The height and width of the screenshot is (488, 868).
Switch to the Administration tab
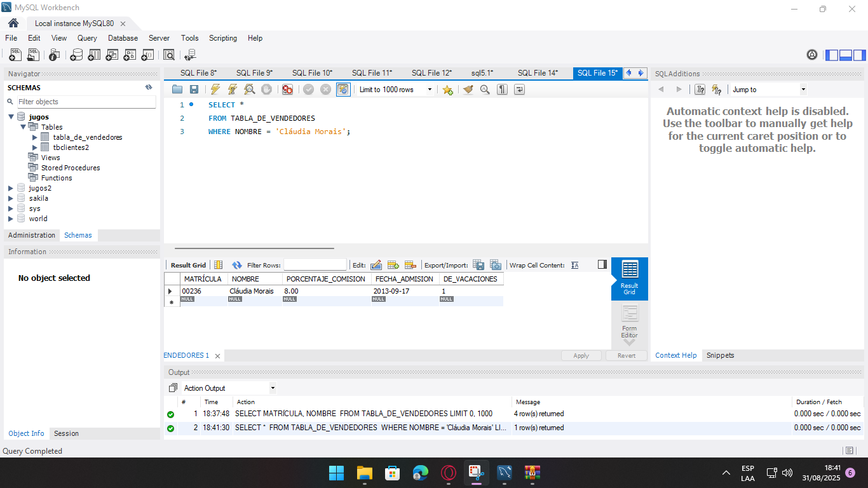point(32,235)
